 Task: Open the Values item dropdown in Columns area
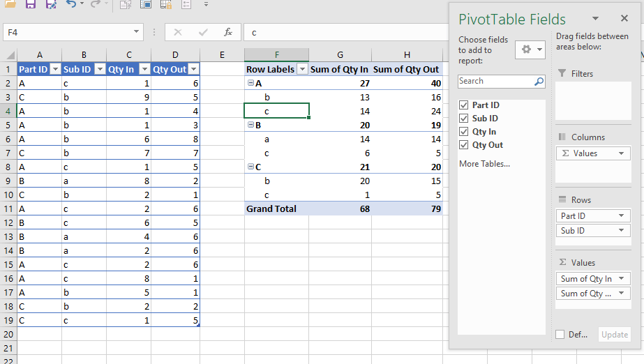pos(622,153)
